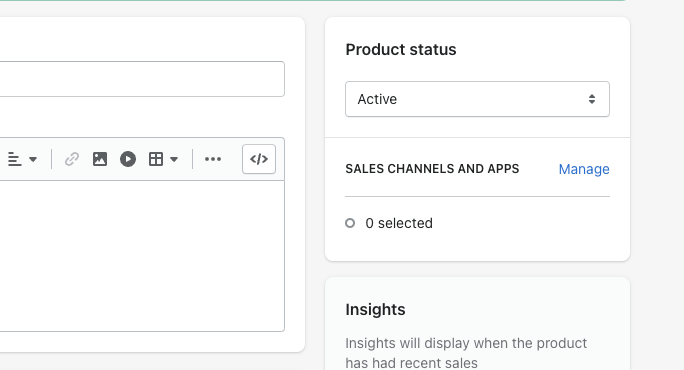Click inside the description text area

142,256
